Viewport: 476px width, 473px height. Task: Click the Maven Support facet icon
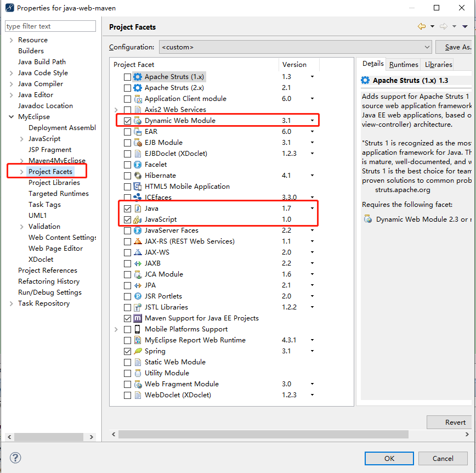tap(138, 318)
